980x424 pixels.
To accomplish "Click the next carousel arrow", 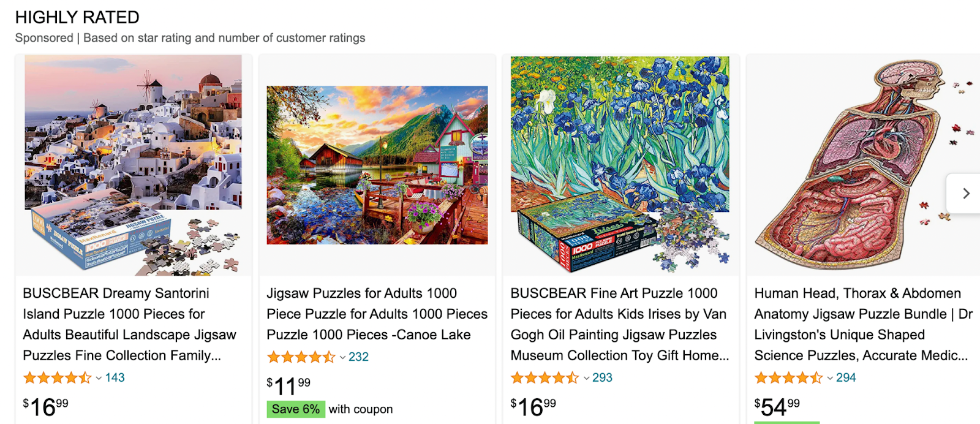I will [965, 194].
